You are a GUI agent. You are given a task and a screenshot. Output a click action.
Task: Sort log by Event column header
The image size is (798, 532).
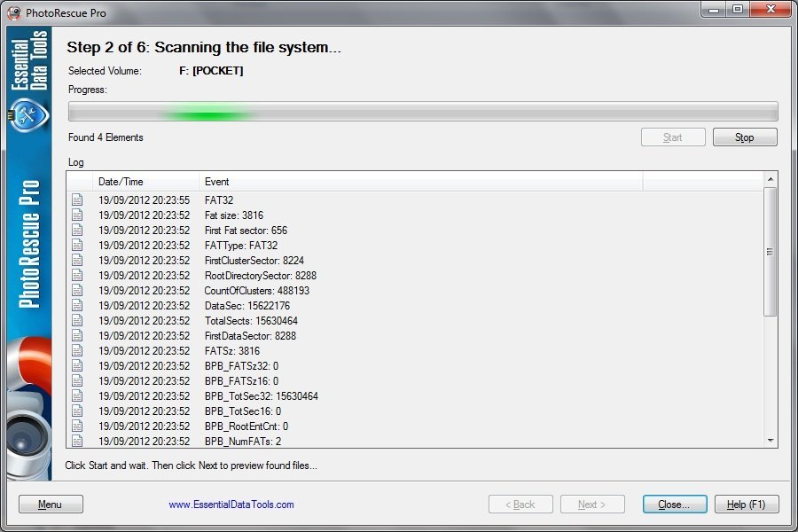[x=420, y=182]
